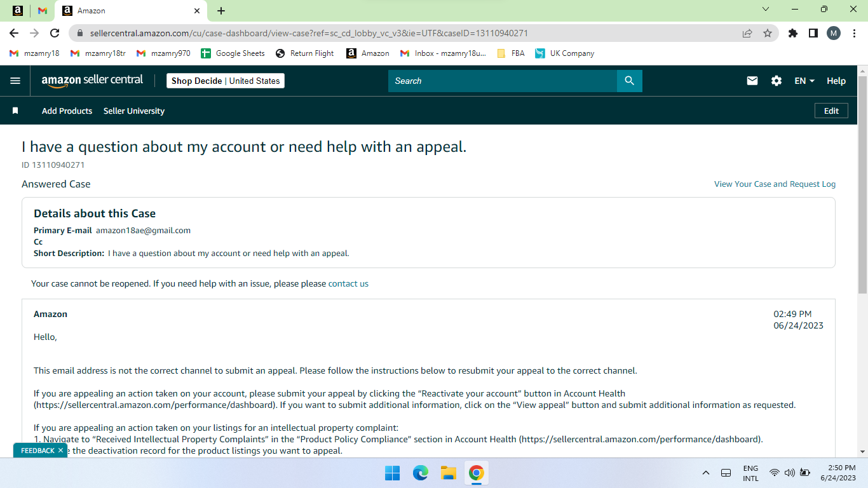The width and height of the screenshot is (868, 488).
Task: Open Microsoft Edge from taskbar
Action: [421, 473]
